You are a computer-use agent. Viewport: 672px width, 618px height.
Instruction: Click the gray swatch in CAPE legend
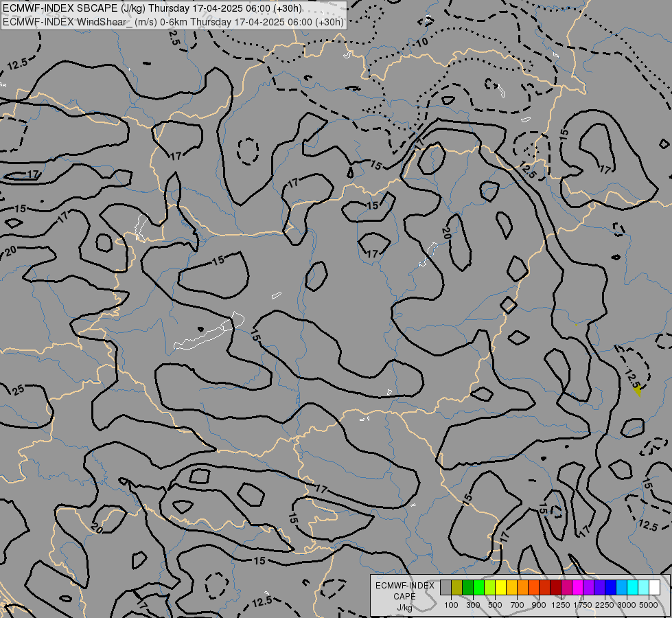point(445,588)
